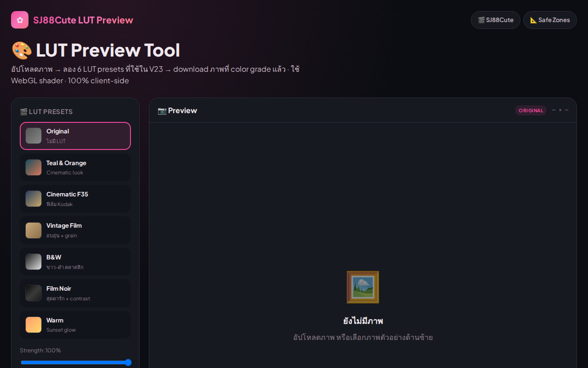
Task: Open the Safe Zones tool
Action: 550,20
